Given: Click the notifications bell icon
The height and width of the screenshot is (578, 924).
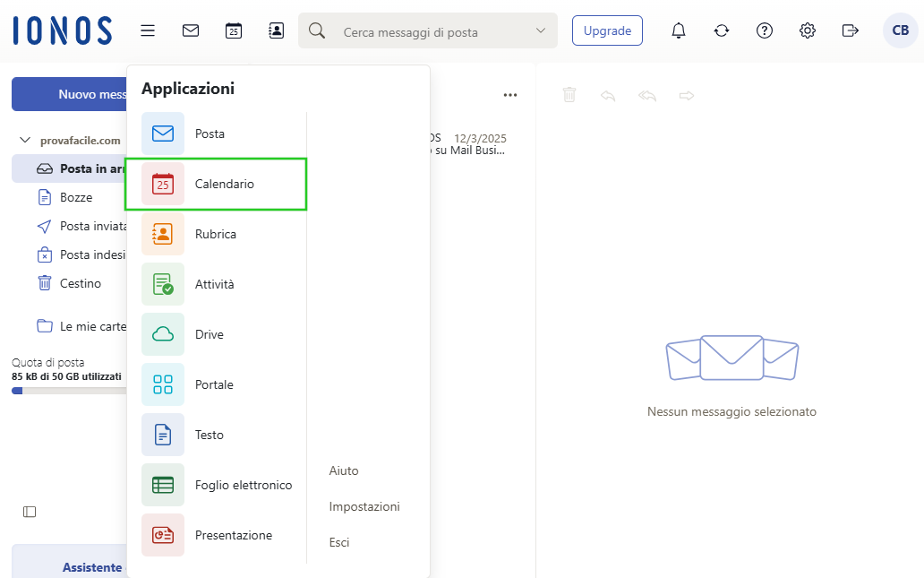Looking at the screenshot, I should pyautogui.click(x=679, y=30).
